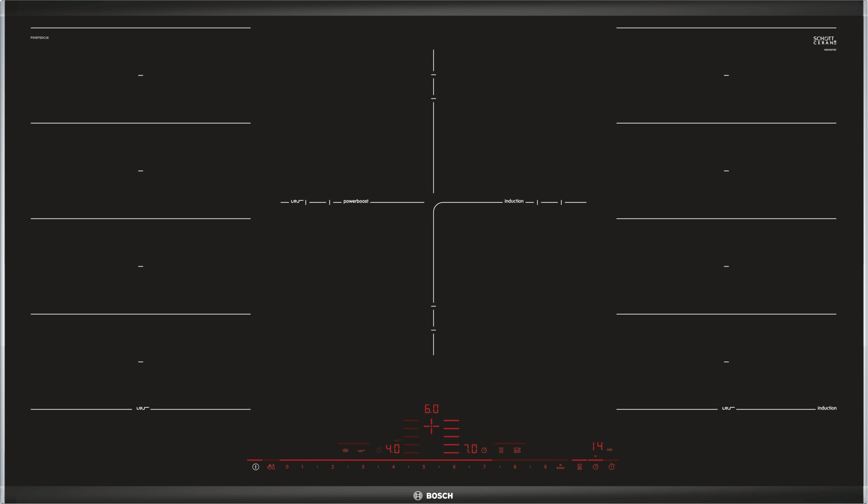Tap the PerfectCook sensor icon

click(x=345, y=451)
